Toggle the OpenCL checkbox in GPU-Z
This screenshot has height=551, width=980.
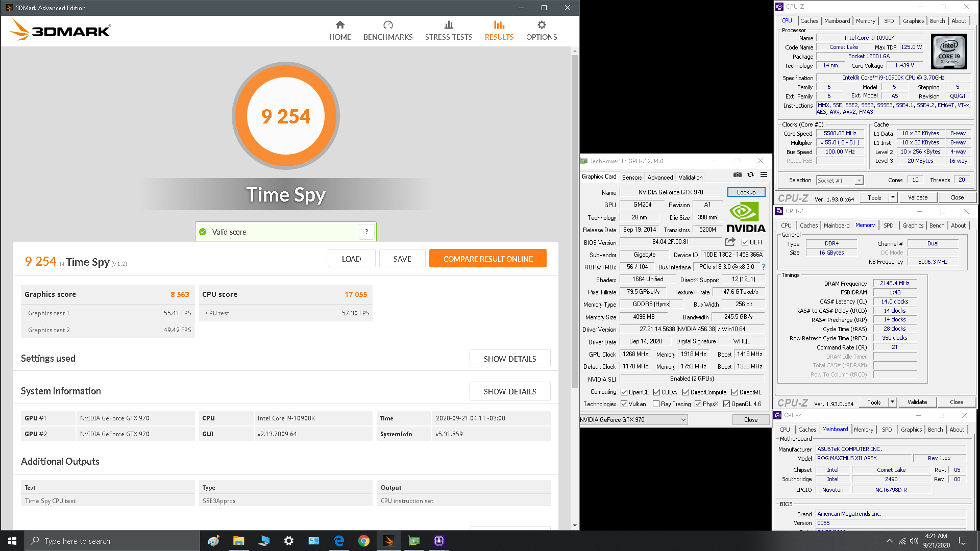pos(624,392)
